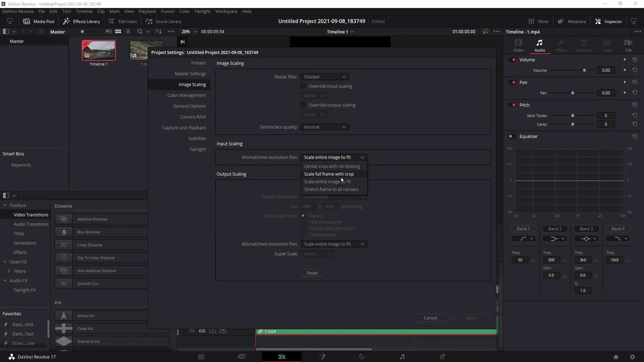Open the Timeline 1 name dropdown

(x=340, y=32)
